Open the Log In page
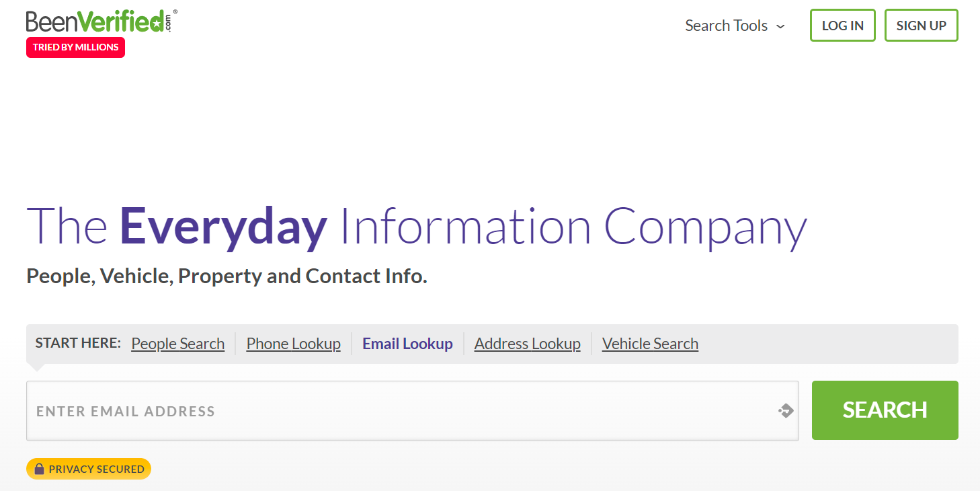This screenshot has width=980, height=491. (x=843, y=26)
